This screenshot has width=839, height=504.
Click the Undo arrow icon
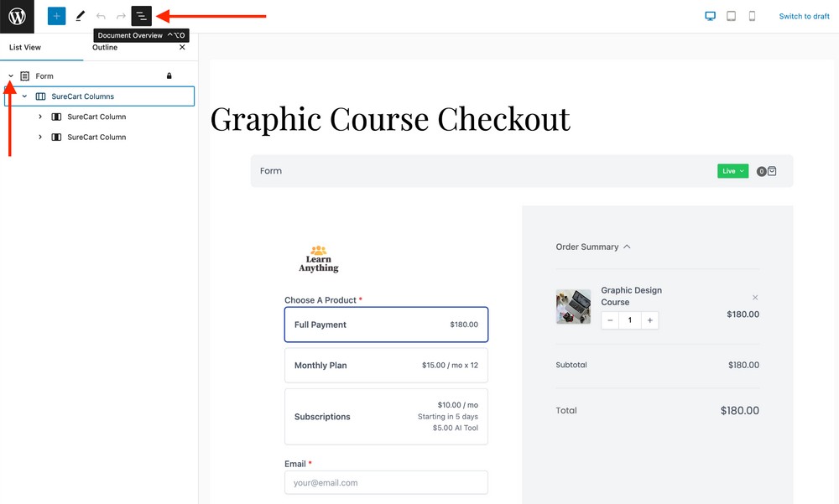(x=101, y=15)
